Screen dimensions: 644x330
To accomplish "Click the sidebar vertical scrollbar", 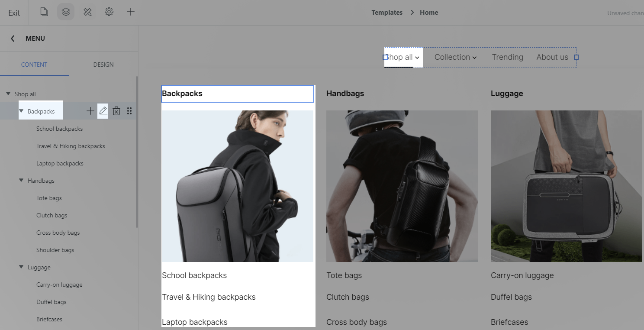I will 137,152.
